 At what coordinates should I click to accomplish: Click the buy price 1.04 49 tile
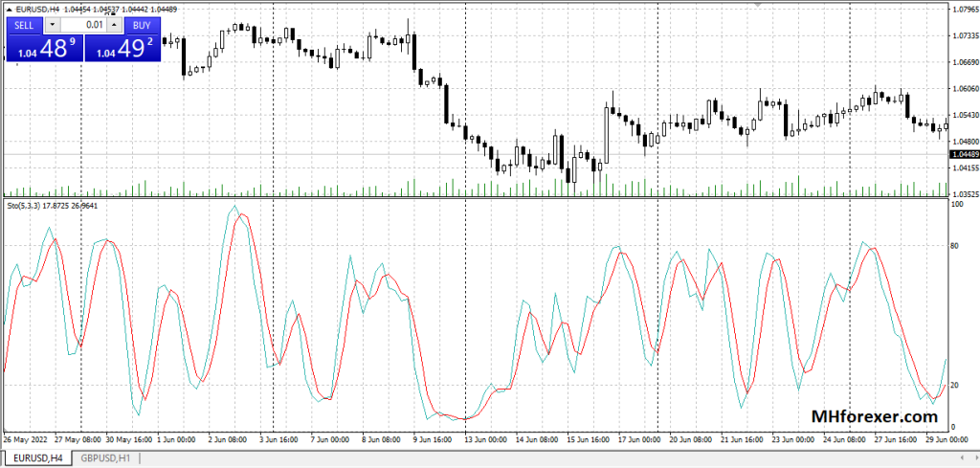pyautogui.click(x=121, y=49)
